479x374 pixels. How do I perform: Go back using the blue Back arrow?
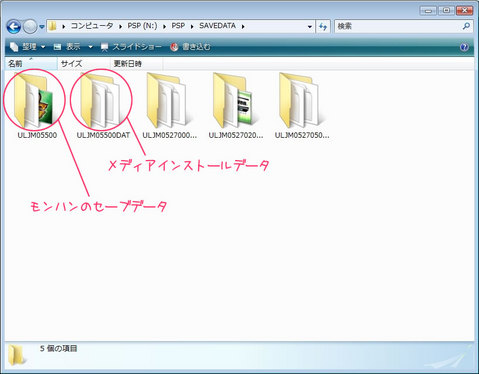(14, 27)
